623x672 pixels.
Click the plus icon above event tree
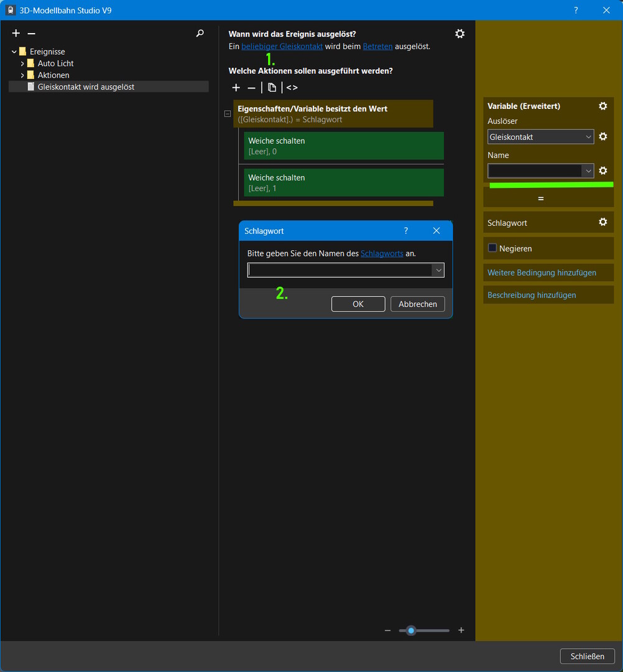[x=16, y=34]
